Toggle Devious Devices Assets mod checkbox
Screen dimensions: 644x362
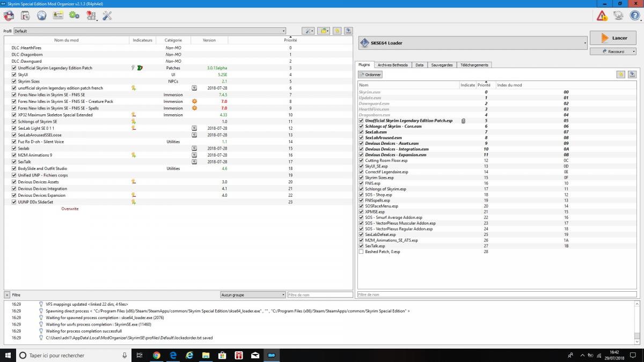click(14, 182)
